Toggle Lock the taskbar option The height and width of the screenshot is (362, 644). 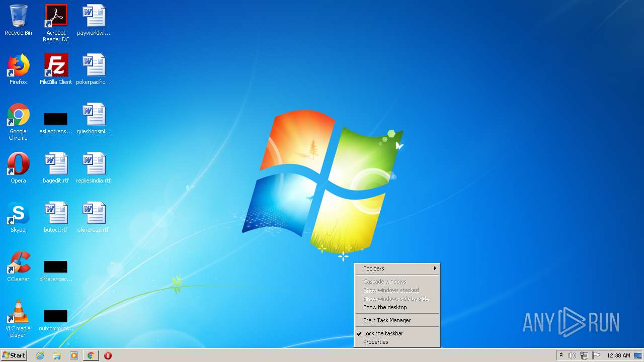[x=397, y=333]
